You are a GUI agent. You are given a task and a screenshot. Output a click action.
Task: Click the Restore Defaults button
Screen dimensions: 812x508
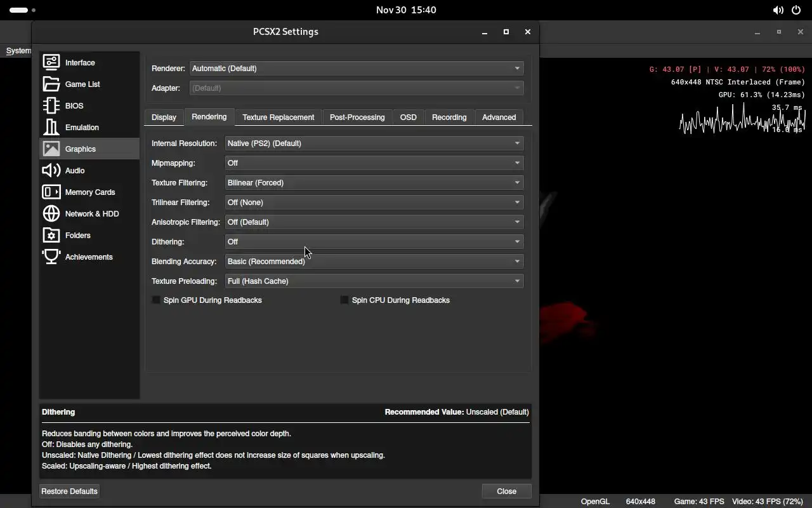tap(69, 491)
